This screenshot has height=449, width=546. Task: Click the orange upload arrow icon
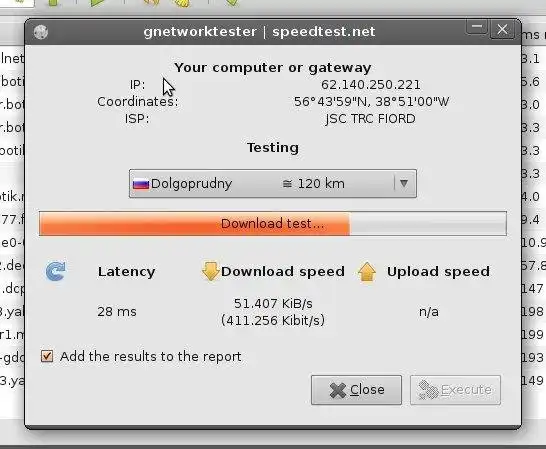367,271
